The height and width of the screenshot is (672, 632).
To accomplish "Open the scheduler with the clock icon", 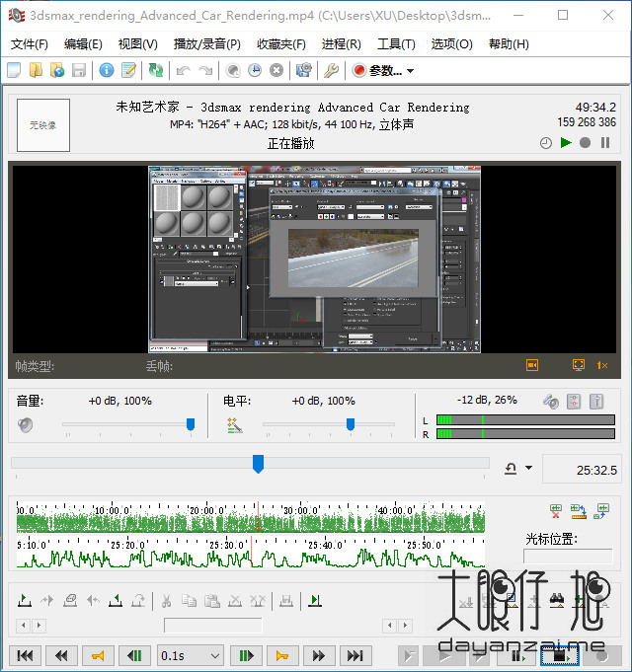I will [x=255, y=70].
